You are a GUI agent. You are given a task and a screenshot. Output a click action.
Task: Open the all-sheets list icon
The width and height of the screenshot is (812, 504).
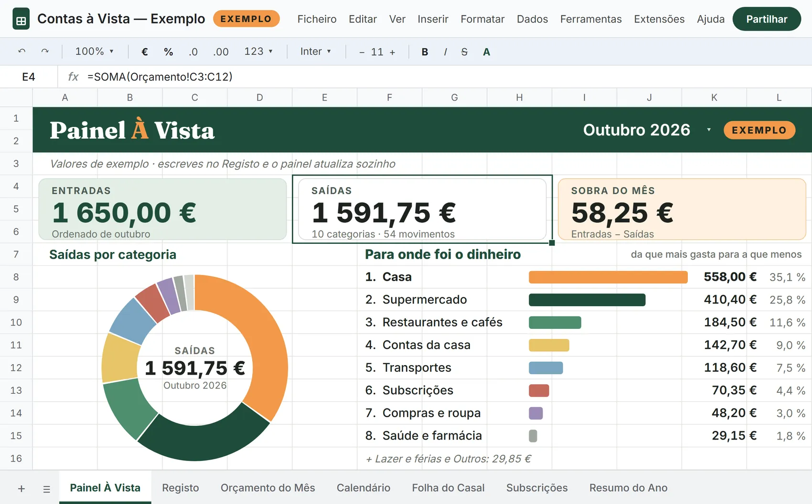click(46, 489)
